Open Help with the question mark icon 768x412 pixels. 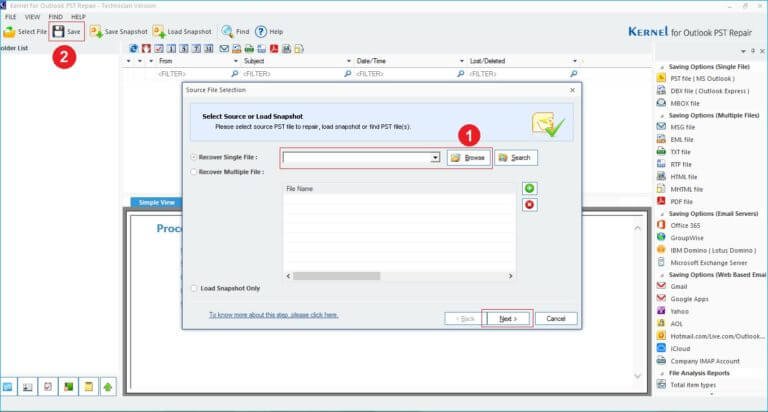[x=269, y=32]
